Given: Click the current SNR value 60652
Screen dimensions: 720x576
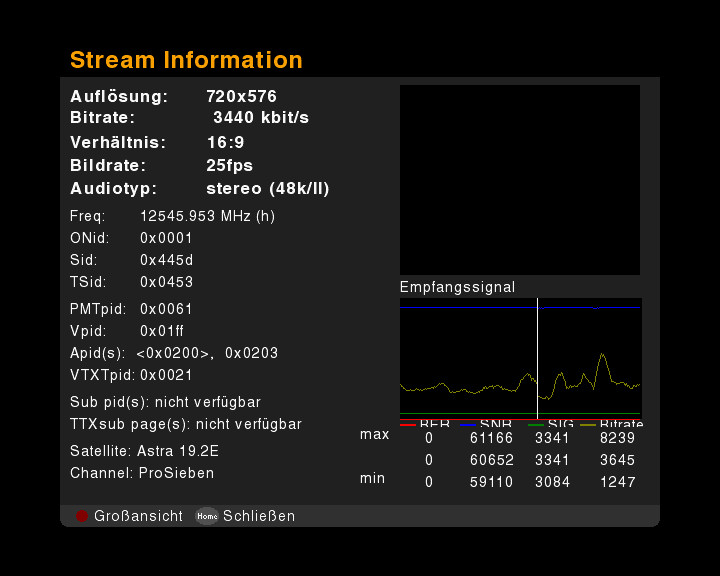Looking at the screenshot, I should click(491, 460).
